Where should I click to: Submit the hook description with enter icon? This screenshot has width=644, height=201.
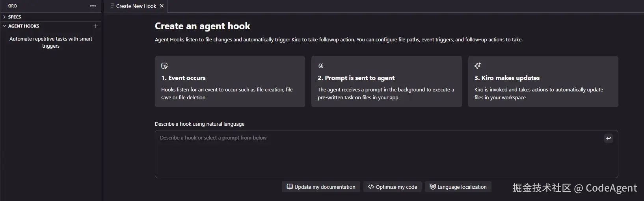tap(609, 138)
